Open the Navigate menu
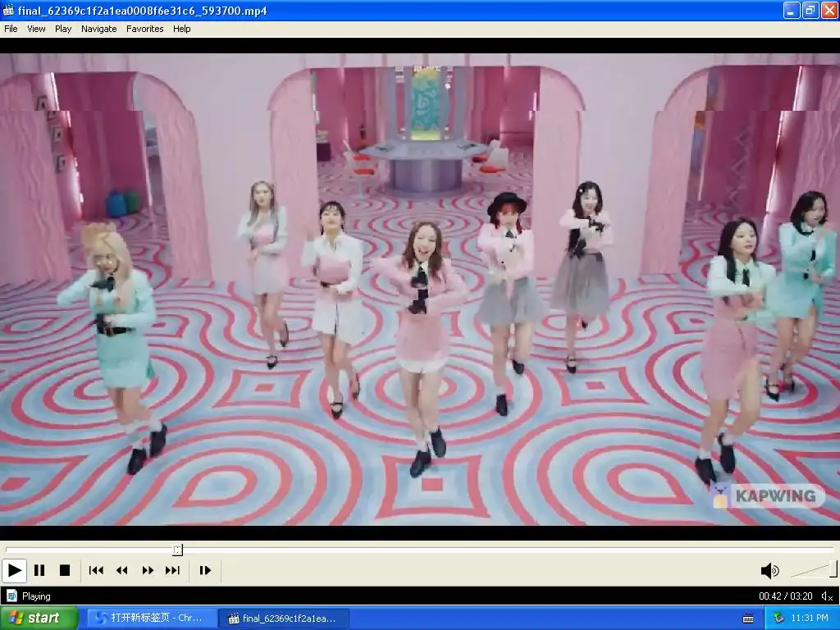Screen dimensions: 840x630 [98, 29]
